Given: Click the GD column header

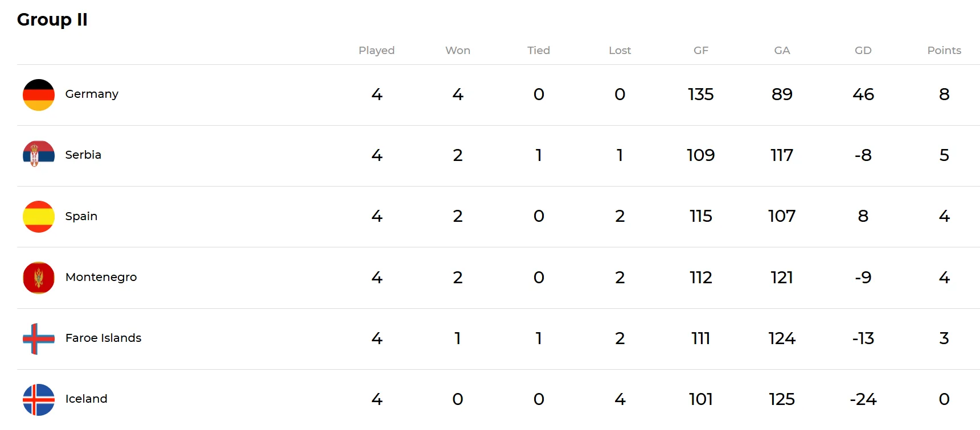Looking at the screenshot, I should point(863,51).
